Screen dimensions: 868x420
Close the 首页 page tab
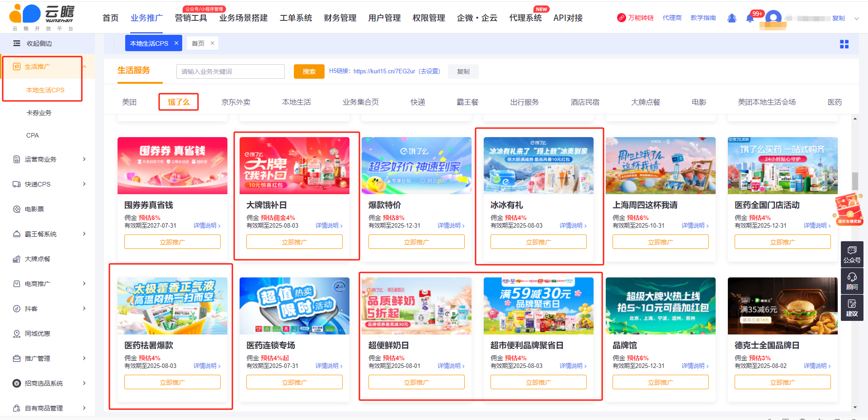(x=212, y=43)
